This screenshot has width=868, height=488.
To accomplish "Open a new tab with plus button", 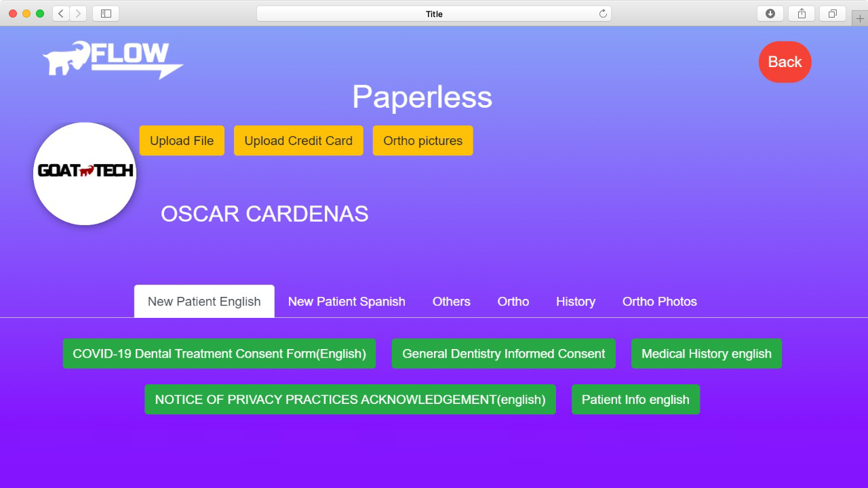I will tap(860, 18).
